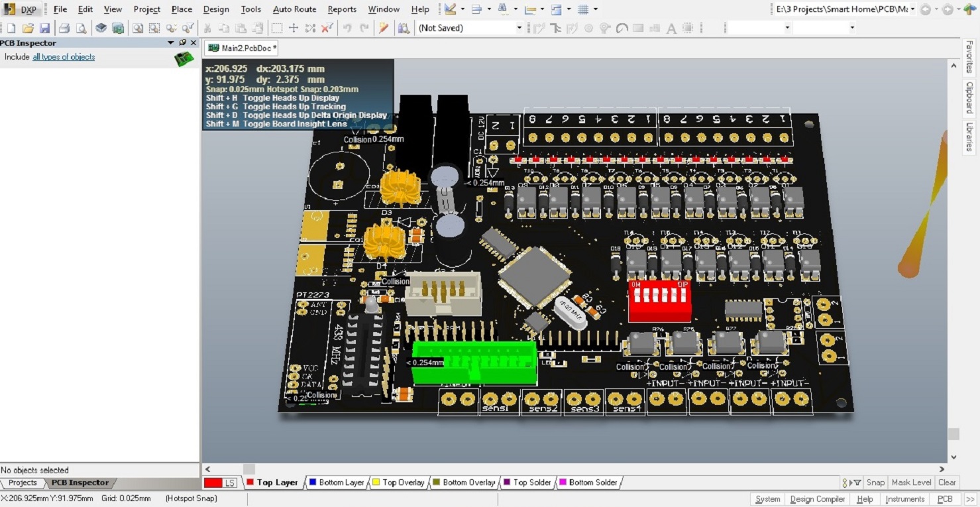980x507 pixels.
Task: Open the Design Compiler panel button
Action: click(x=818, y=499)
